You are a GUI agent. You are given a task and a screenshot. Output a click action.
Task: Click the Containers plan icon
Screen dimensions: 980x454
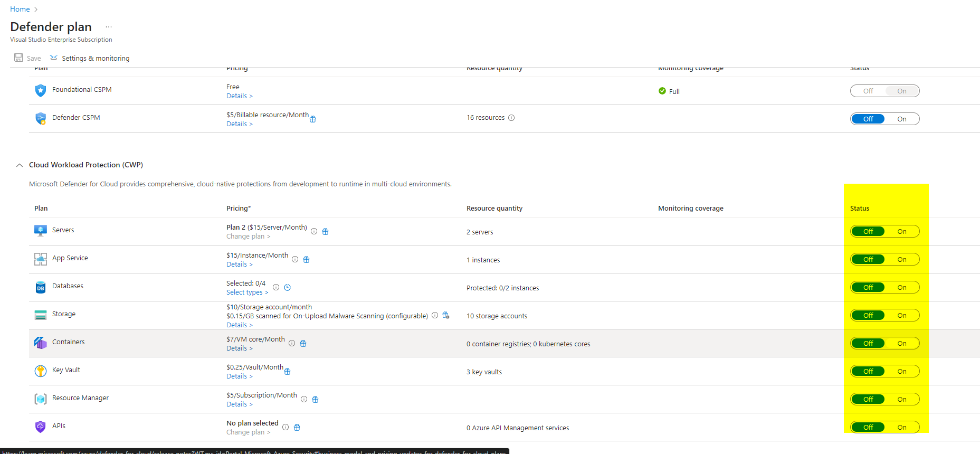41,343
